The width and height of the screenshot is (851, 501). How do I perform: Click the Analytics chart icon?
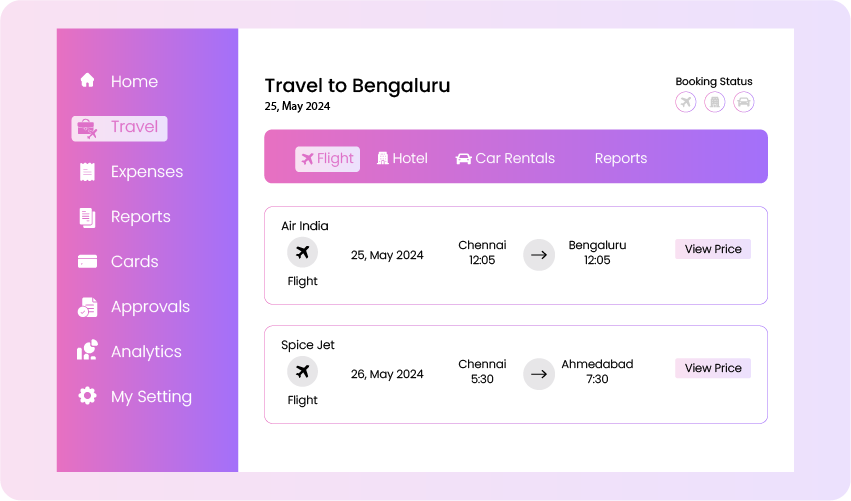click(x=87, y=351)
